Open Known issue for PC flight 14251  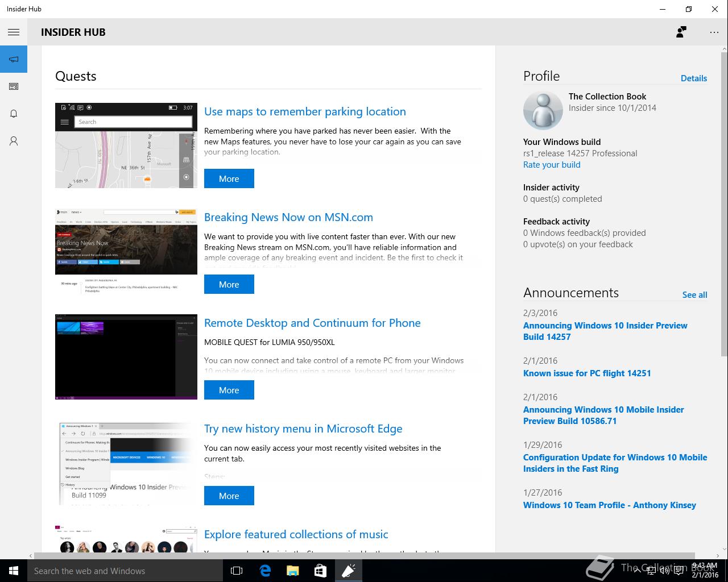click(587, 373)
